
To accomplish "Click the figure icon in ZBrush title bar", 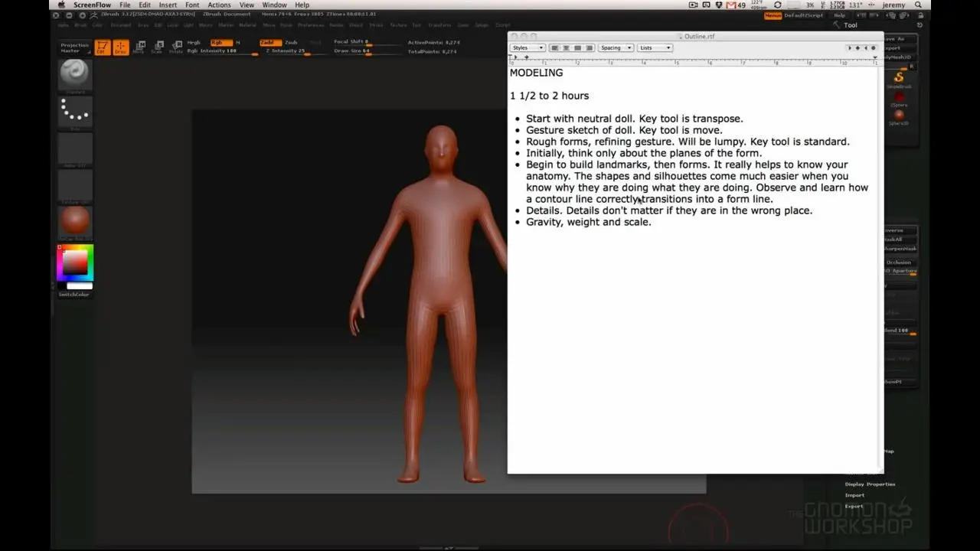I will coord(94,15).
